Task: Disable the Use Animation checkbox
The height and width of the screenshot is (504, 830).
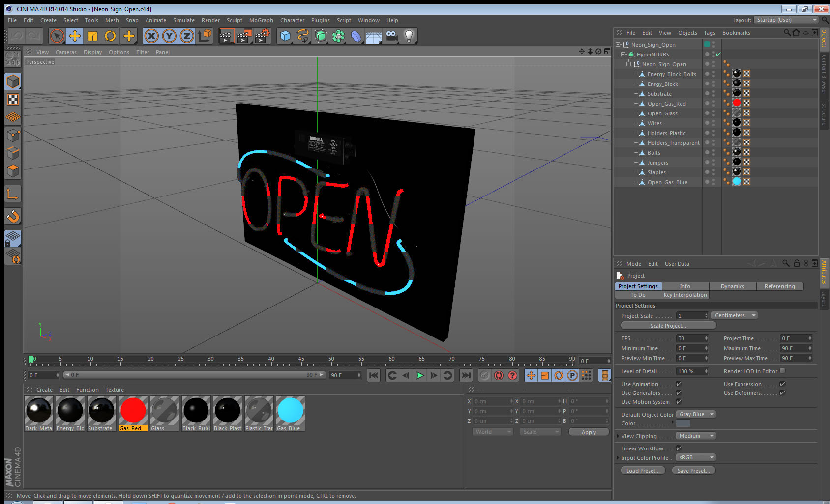Action: [x=679, y=384]
